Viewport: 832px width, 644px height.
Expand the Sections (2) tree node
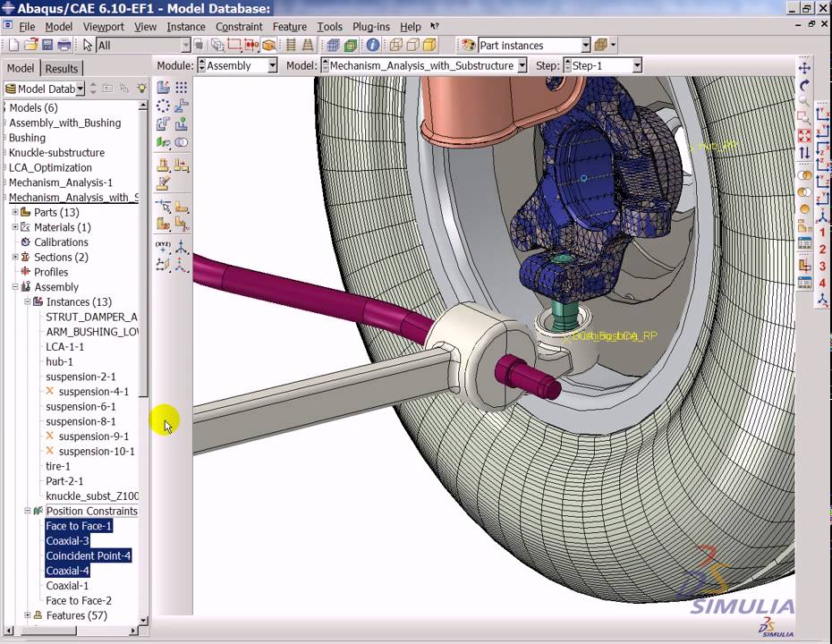coord(15,257)
